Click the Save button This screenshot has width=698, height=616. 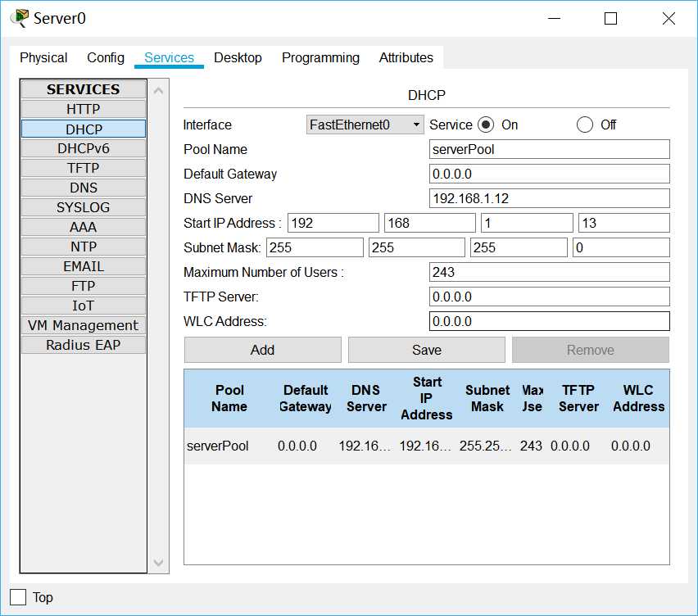(x=427, y=350)
